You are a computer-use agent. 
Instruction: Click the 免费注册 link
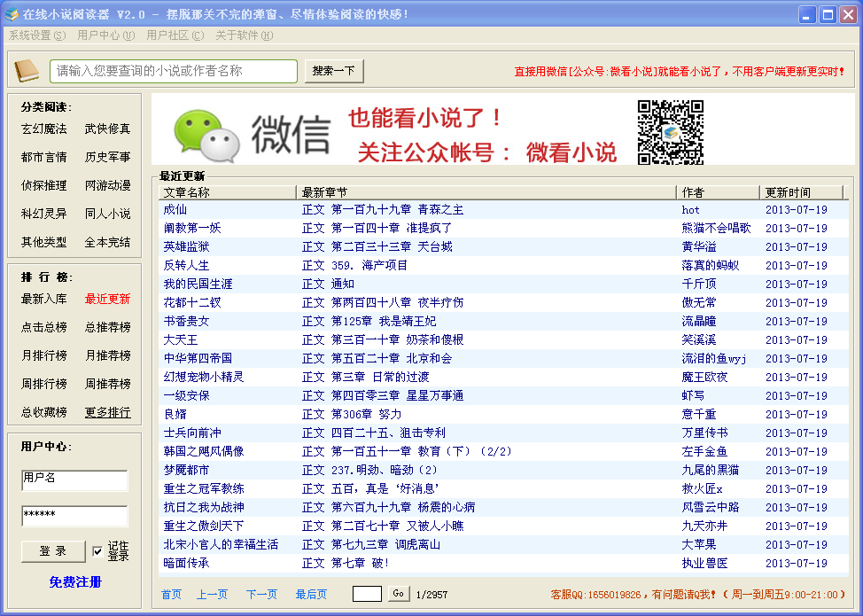click(x=75, y=582)
